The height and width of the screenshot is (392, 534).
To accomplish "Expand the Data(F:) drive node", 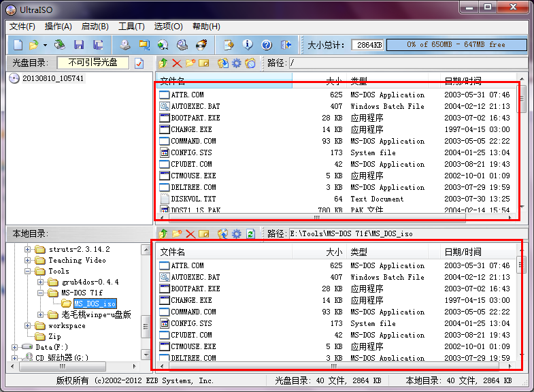I will pyautogui.click(x=14, y=347).
